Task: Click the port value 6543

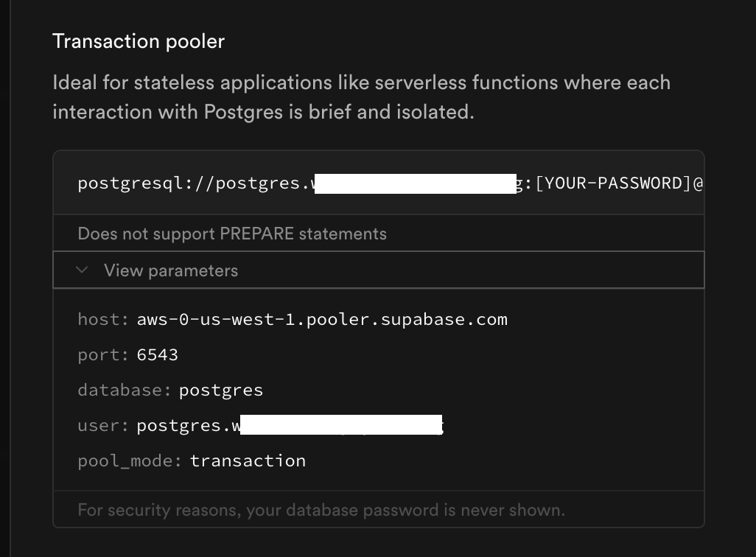Action: click(158, 354)
